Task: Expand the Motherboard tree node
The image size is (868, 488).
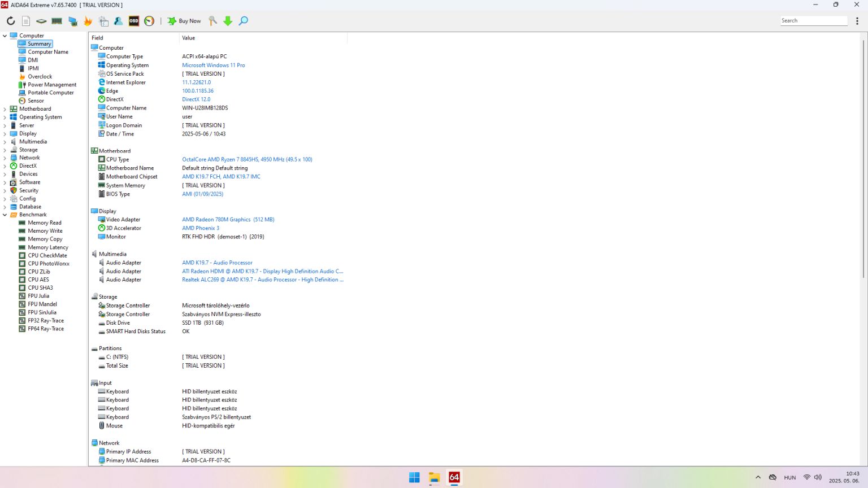Action: click(5, 109)
